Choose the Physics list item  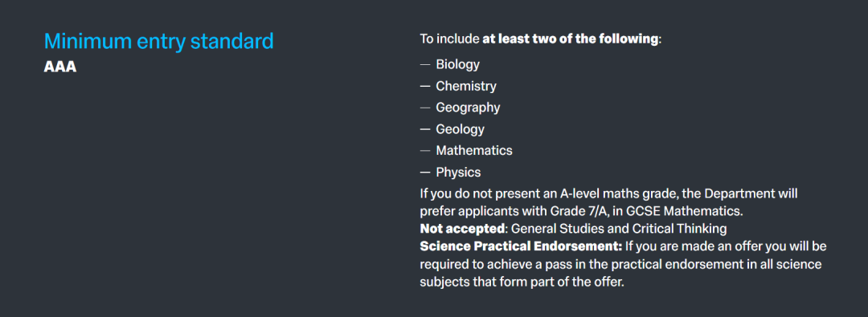click(x=458, y=172)
